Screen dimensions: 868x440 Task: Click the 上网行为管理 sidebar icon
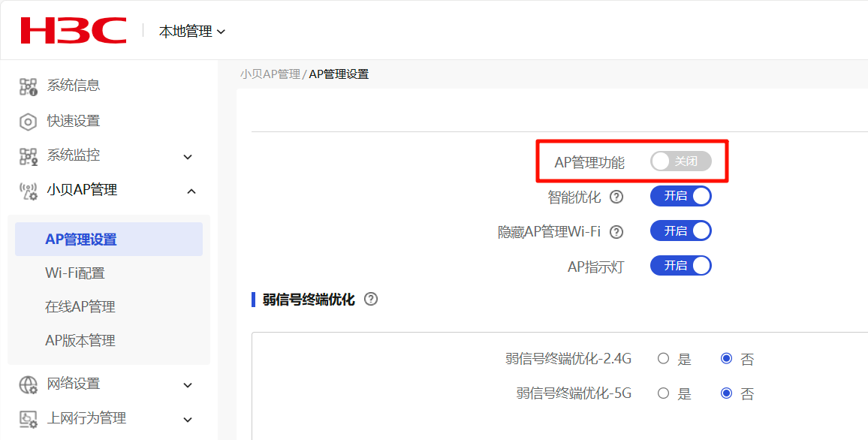(x=28, y=419)
